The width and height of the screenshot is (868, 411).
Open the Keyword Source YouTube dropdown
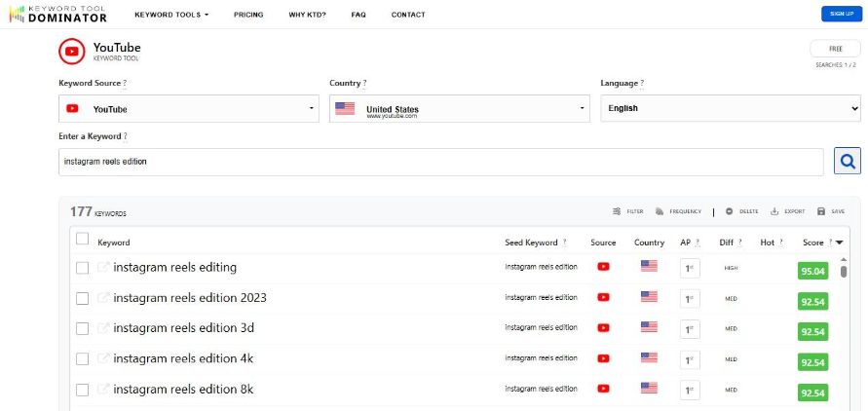(189, 108)
